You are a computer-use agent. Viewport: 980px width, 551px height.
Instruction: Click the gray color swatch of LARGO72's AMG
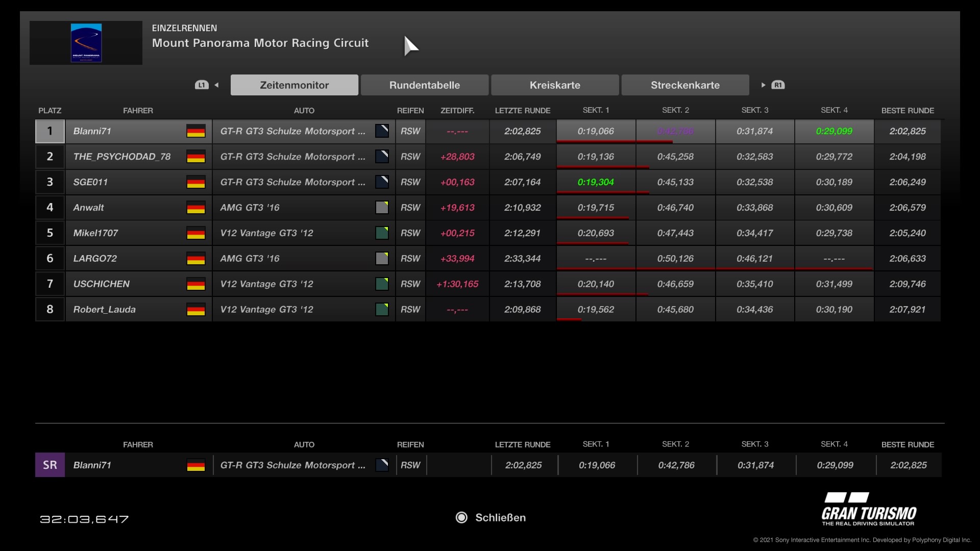click(x=382, y=259)
